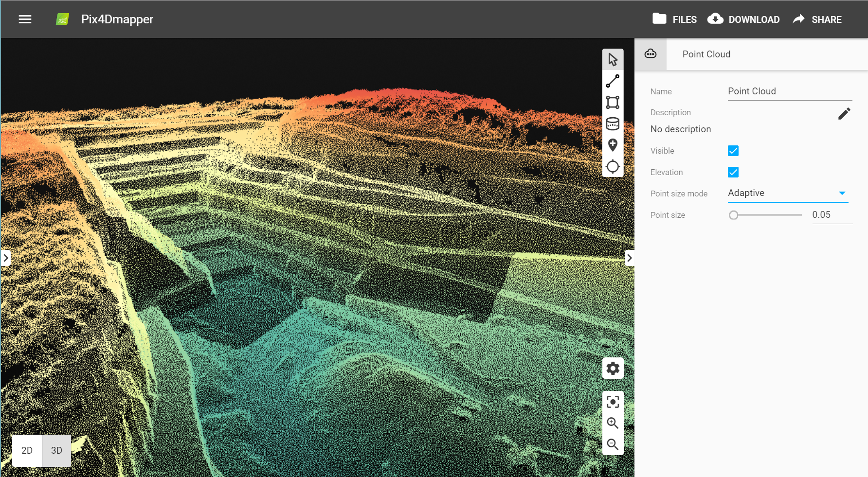Select the pointer selection tool
868x477 pixels.
pos(613,59)
